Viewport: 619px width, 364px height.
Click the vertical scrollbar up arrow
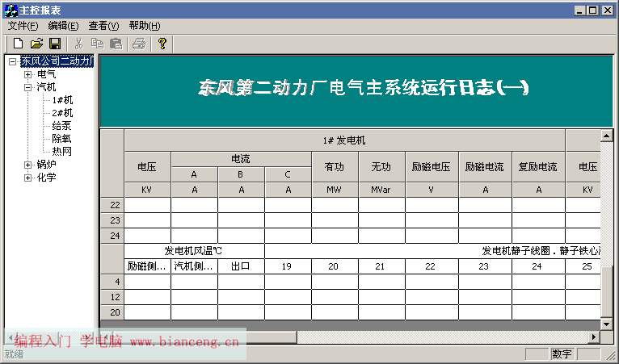point(606,136)
